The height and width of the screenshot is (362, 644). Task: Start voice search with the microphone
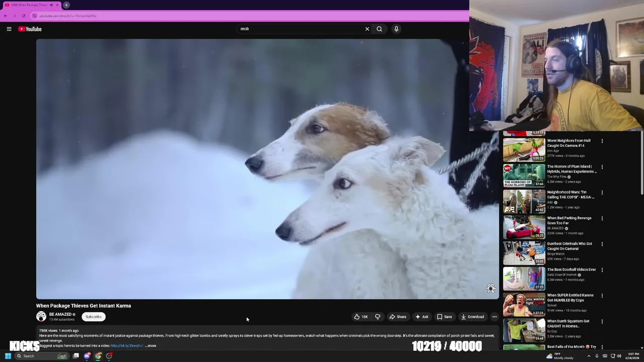396,29
